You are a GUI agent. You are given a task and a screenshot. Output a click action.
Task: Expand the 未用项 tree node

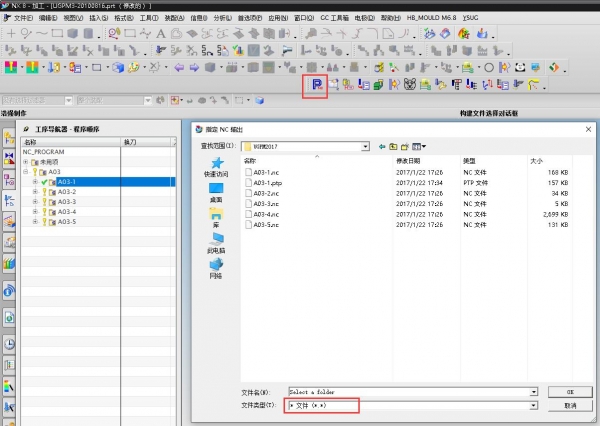coord(26,162)
